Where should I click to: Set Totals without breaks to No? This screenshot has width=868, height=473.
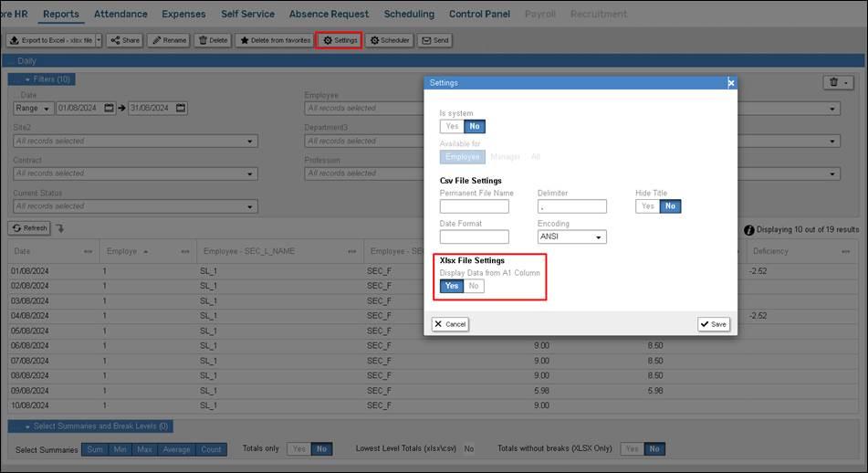(x=654, y=448)
